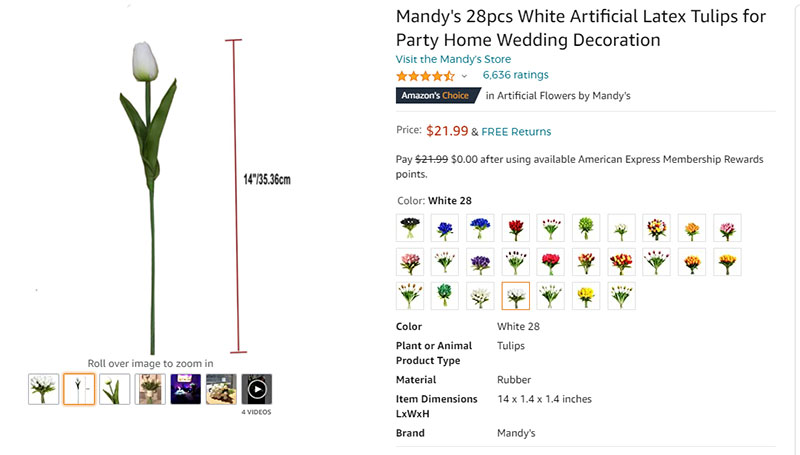
Task: Choose the solid red tulips swatch in first row
Action: click(x=516, y=228)
